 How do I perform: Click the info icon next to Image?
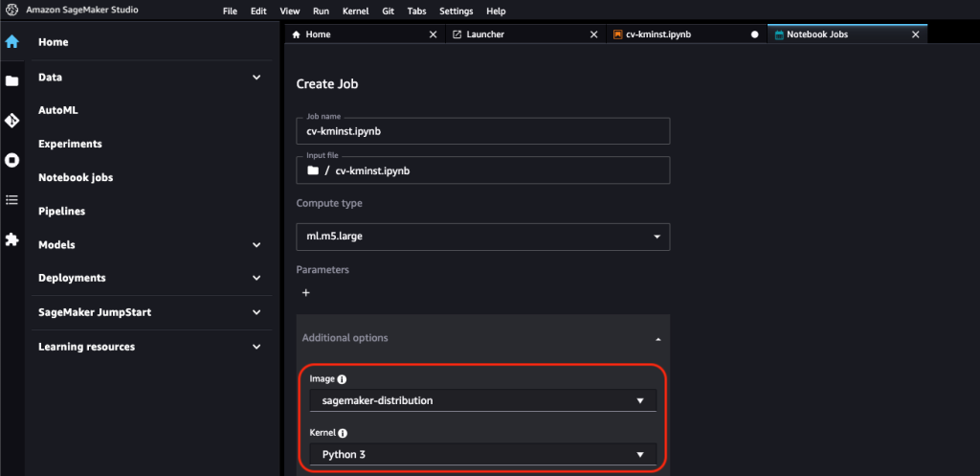[342, 379]
